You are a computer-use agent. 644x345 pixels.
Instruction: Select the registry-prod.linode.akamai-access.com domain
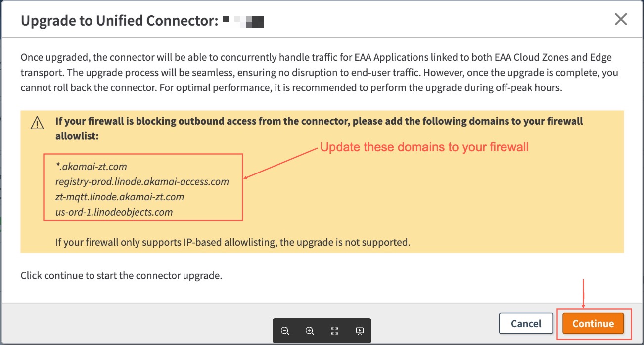tap(142, 181)
